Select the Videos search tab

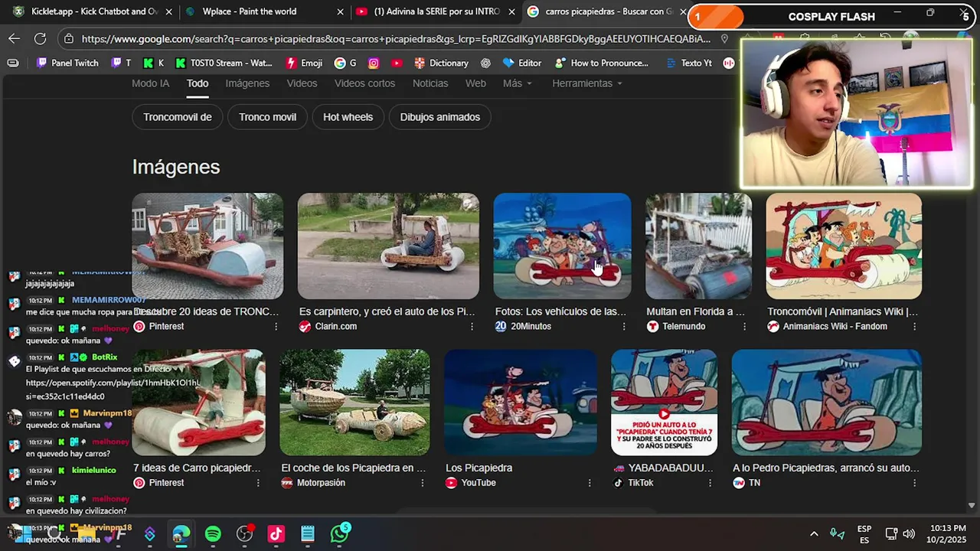pos(302,83)
